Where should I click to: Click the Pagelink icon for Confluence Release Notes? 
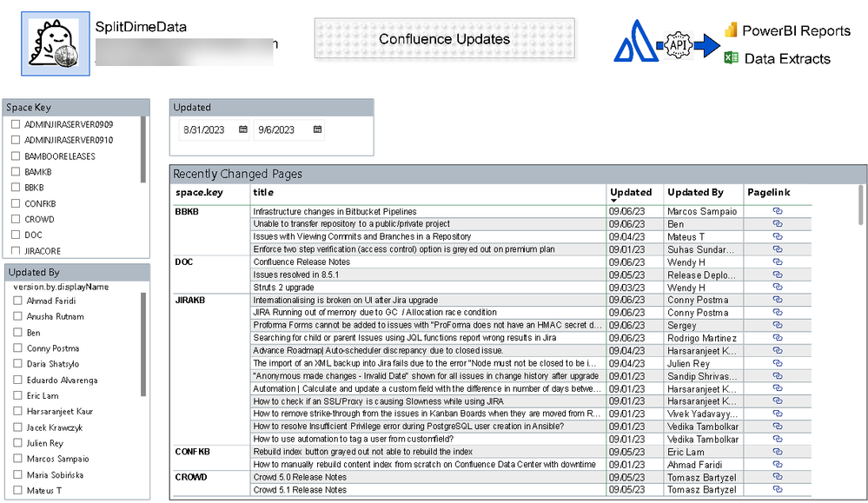[x=776, y=261]
